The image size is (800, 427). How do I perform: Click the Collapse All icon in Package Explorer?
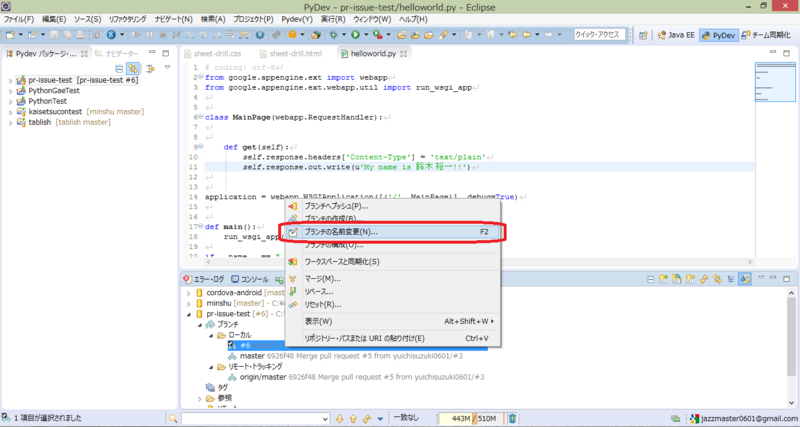(119, 68)
